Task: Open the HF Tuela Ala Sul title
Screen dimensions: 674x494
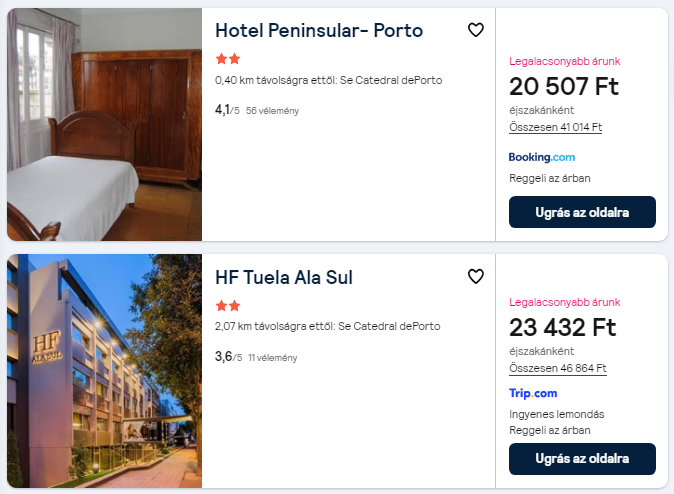Action: pos(284,277)
